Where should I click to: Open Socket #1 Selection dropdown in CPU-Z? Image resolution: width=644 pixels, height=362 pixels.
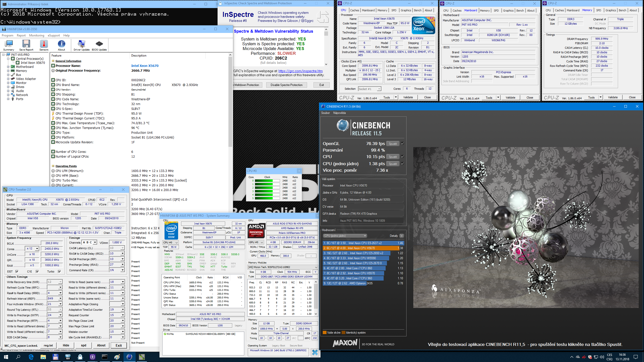370,89
